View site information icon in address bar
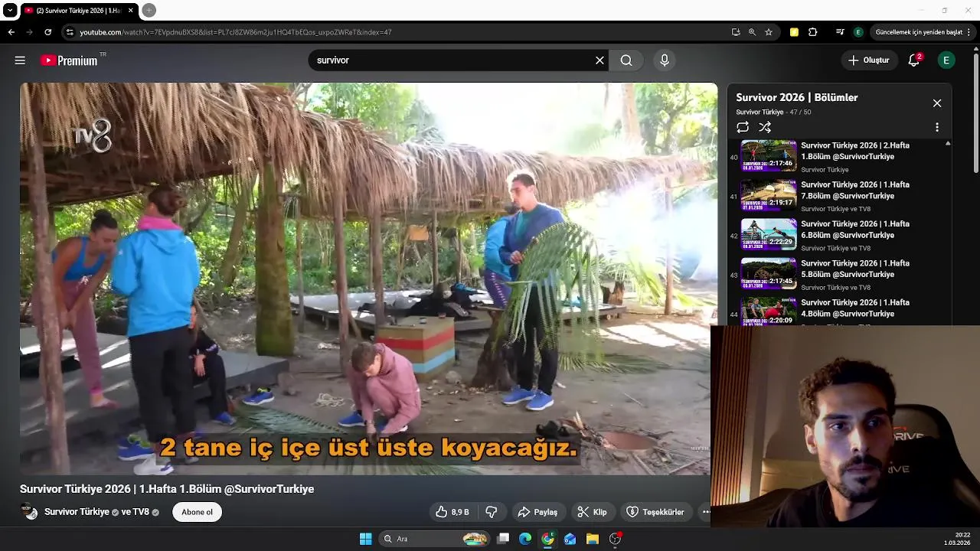The image size is (980, 551). 70,32
